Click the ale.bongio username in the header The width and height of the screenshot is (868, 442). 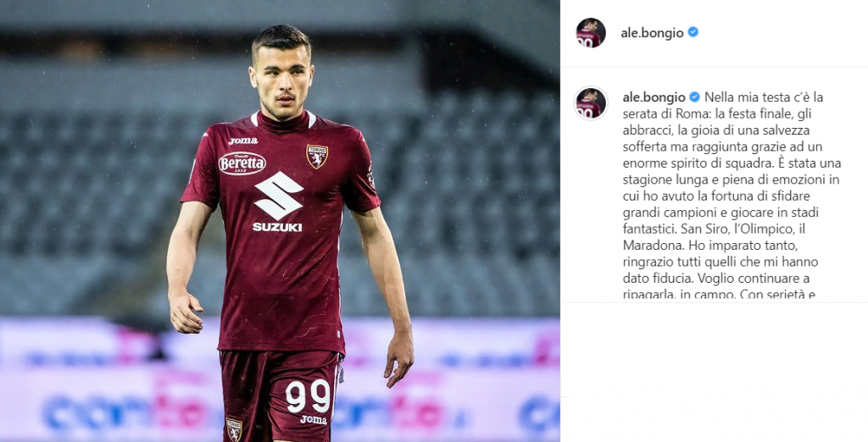[652, 33]
